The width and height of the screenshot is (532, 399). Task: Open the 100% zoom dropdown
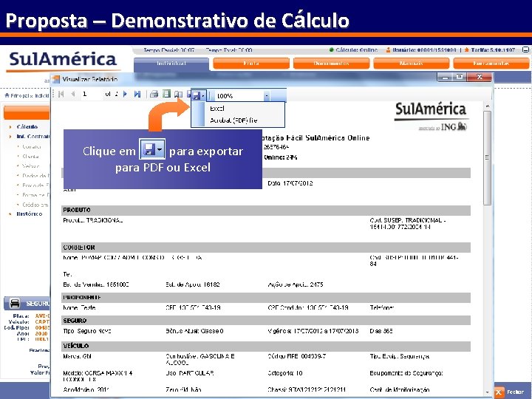267,96
